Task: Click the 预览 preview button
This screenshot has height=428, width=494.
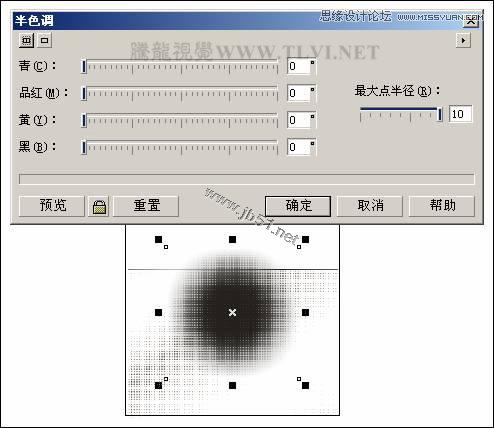Action: click(x=52, y=206)
